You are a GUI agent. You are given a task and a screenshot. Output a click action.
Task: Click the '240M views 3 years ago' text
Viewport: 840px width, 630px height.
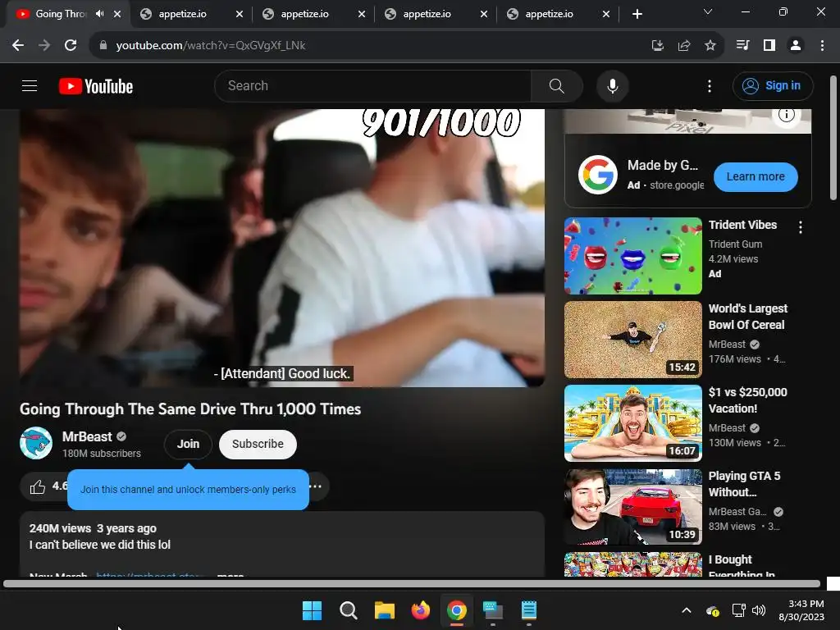pos(93,528)
